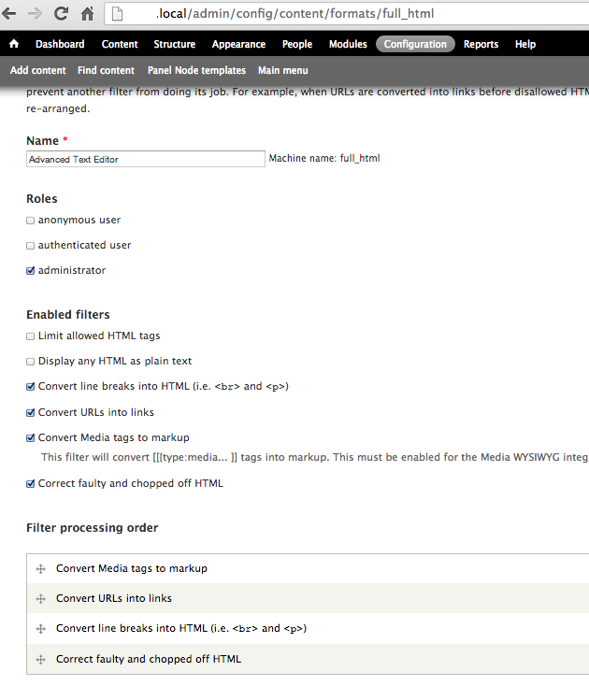Toggle Display any HTML as plain text
This screenshot has width=589, height=700.
click(31, 362)
